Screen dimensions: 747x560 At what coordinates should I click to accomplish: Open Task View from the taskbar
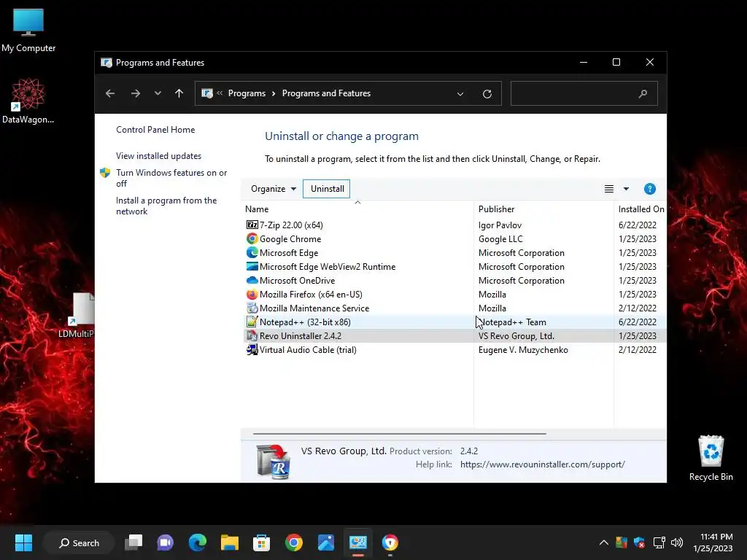coord(133,542)
